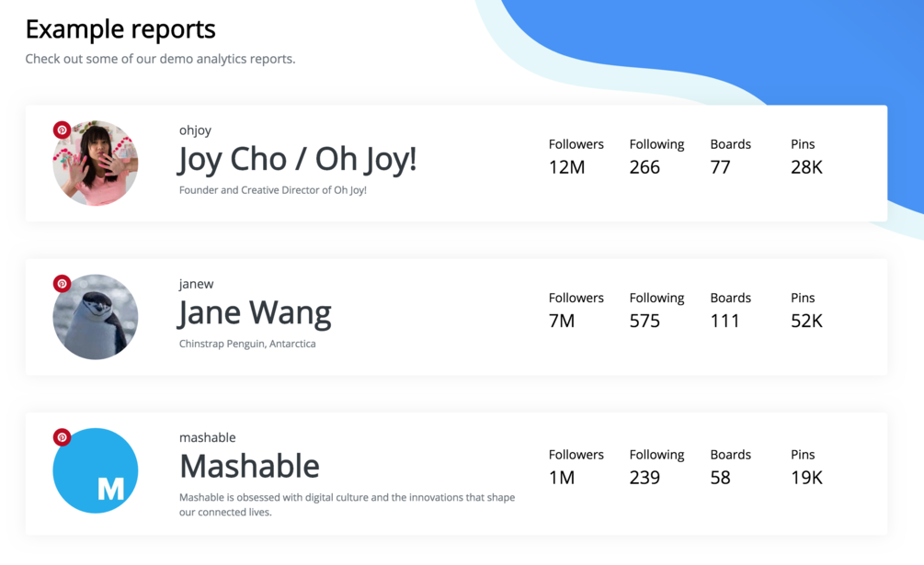Screen dimensions: 924x565
Task: Click Mashable's 58 Boards stat
Action: (720, 478)
